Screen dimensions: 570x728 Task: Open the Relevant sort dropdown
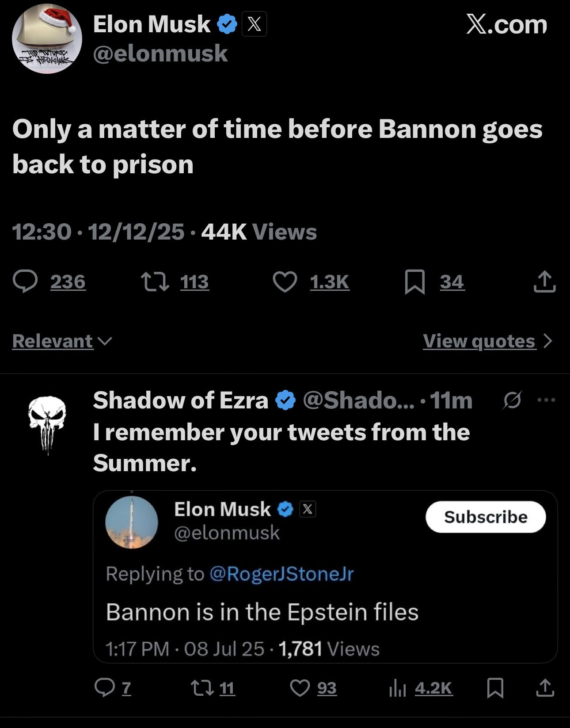click(x=62, y=341)
